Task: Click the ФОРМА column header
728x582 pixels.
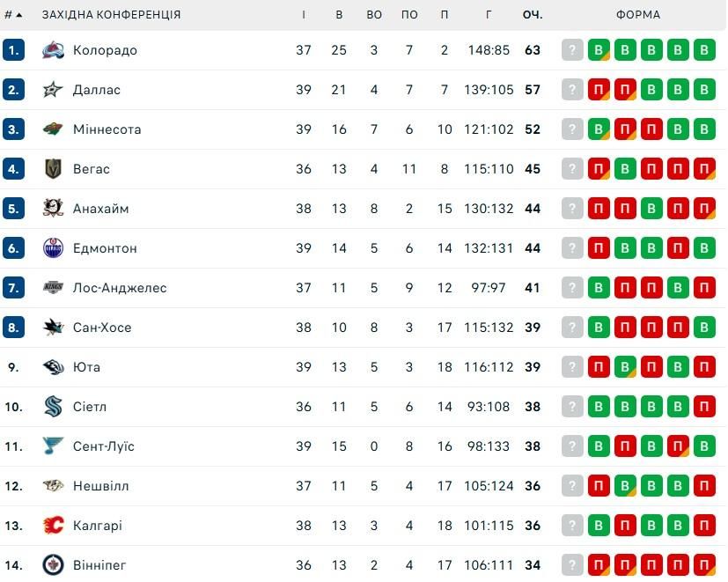Action: pyautogui.click(x=638, y=15)
